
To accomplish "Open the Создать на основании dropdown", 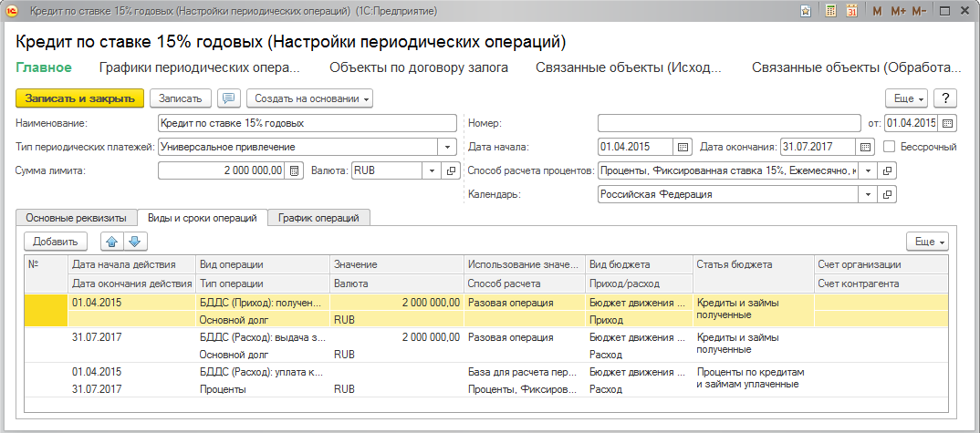I will tap(310, 98).
